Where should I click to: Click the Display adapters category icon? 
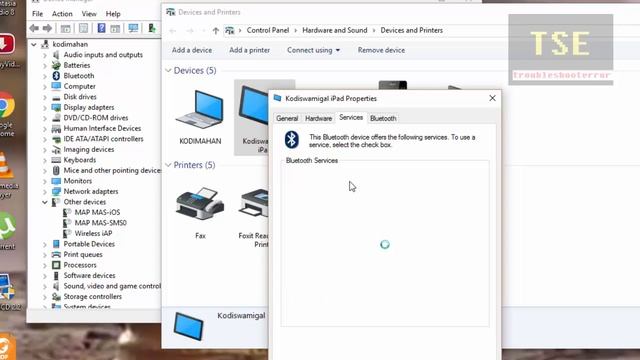pos(56,107)
